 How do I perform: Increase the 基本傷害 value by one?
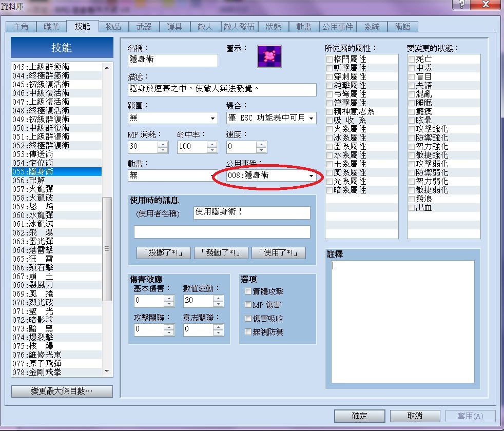pyautogui.click(x=169, y=298)
